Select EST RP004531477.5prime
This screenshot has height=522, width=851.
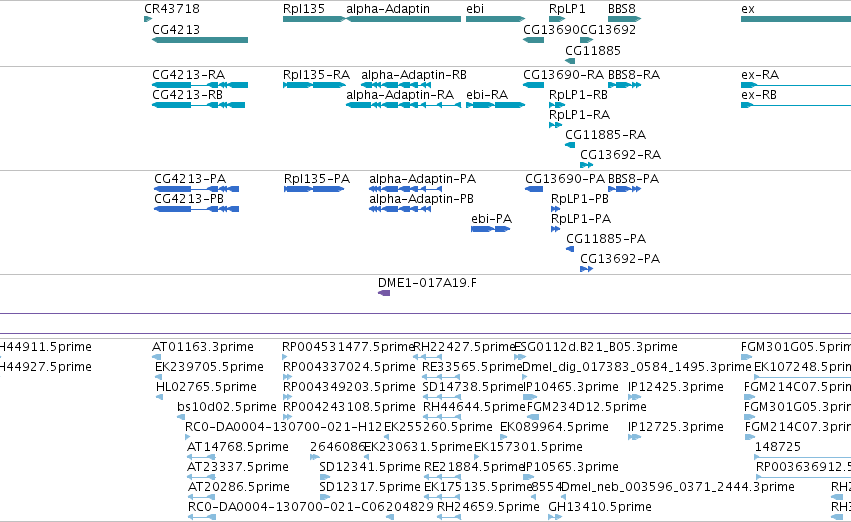coord(285,358)
